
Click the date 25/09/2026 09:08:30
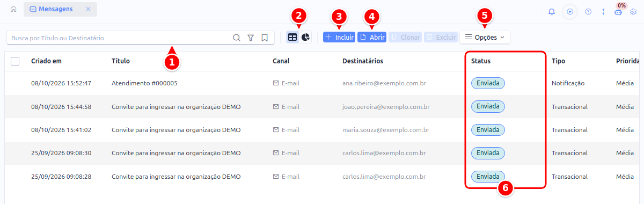click(x=61, y=153)
